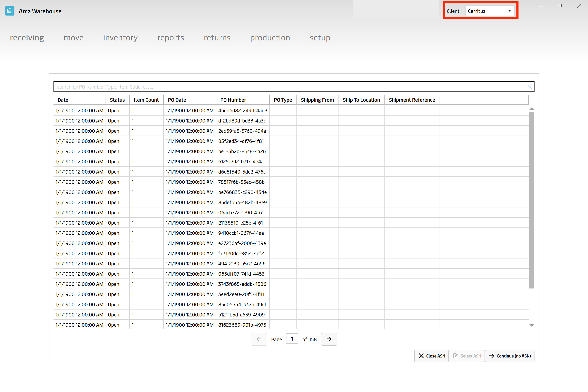The height and width of the screenshot is (392, 588).
Task: Open the setup menu
Action: [320, 38]
